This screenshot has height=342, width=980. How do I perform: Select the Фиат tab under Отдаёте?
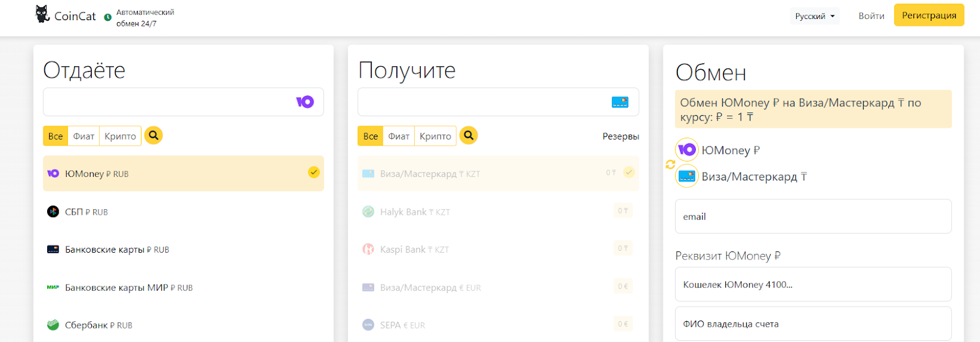84,136
